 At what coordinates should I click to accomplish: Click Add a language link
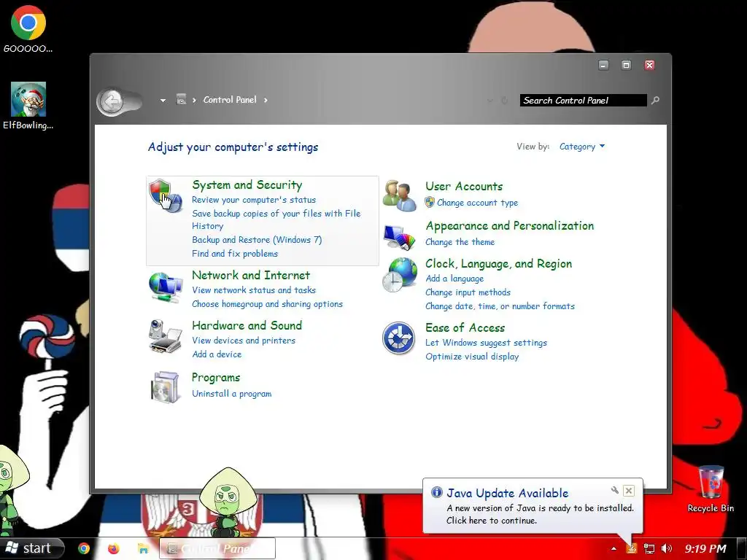pyautogui.click(x=454, y=279)
